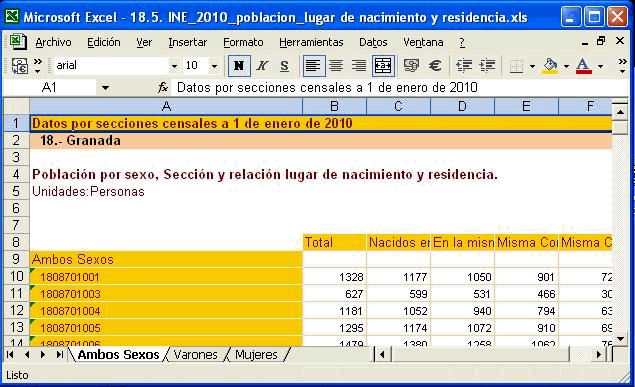Screen dimensions: 635x387
Task: Expand font size list
Action: [215, 66]
